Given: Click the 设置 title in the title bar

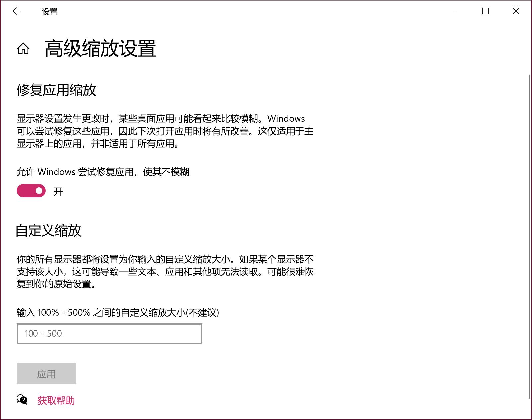Looking at the screenshot, I should pyautogui.click(x=50, y=11).
